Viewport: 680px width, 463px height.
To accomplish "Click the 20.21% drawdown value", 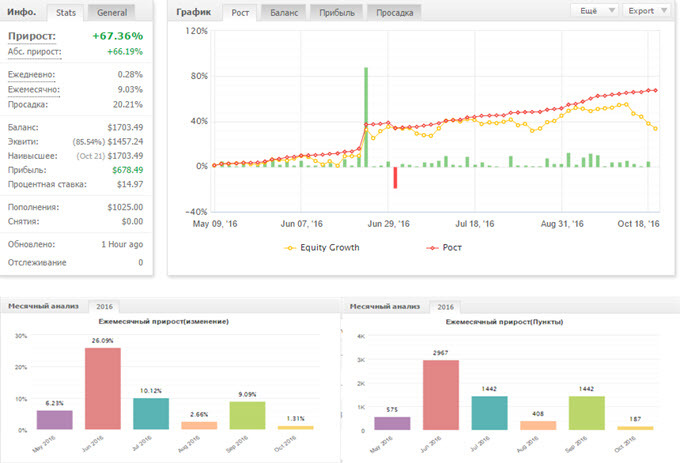I will [x=128, y=104].
